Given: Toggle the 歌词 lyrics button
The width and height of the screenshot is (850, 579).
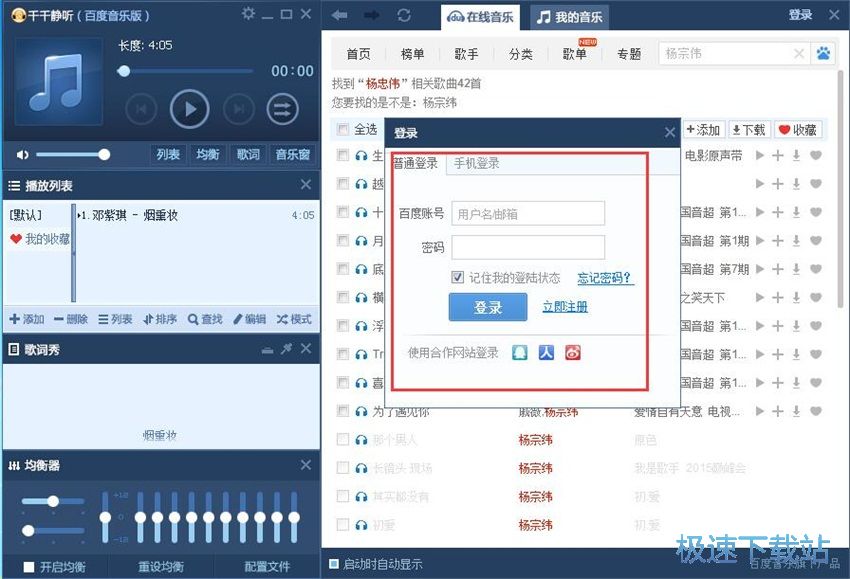Looking at the screenshot, I should [248, 155].
